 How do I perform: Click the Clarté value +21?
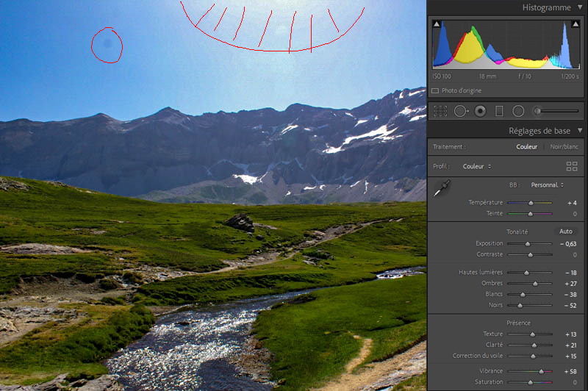[571, 345]
